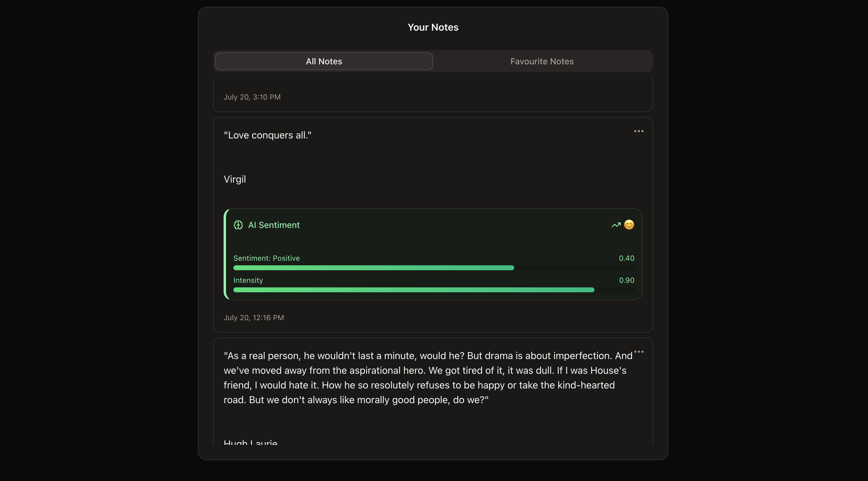
Task: Click the Hugh Laurie author name
Action: pyautogui.click(x=250, y=442)
